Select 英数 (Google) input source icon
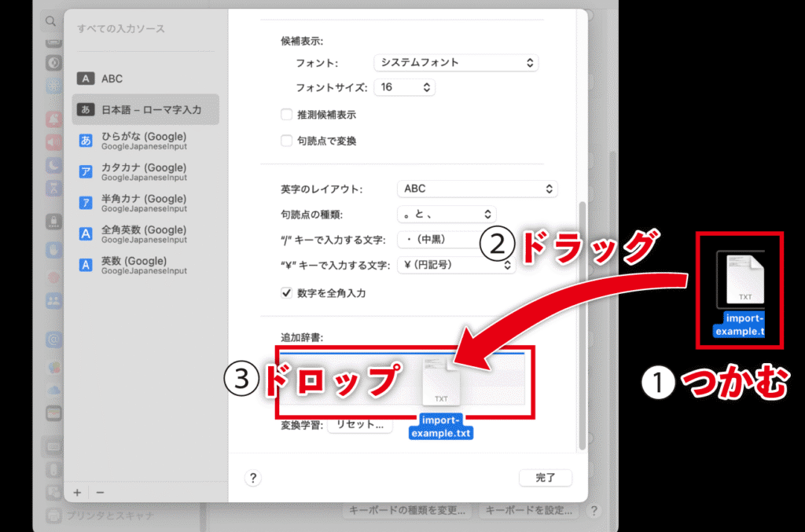Viewport: 805px width, 532px height. point(86,265)
